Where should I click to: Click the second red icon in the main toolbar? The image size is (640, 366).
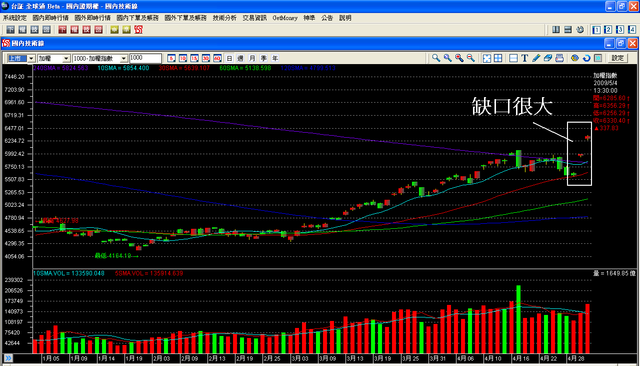(74, 30)
